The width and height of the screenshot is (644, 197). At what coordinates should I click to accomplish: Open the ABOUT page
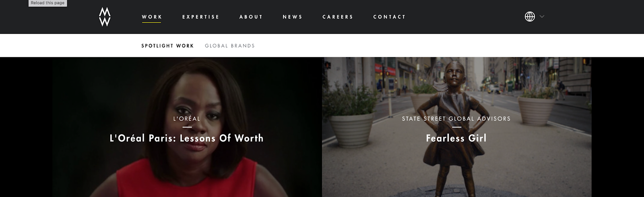[x=251, y=17]
